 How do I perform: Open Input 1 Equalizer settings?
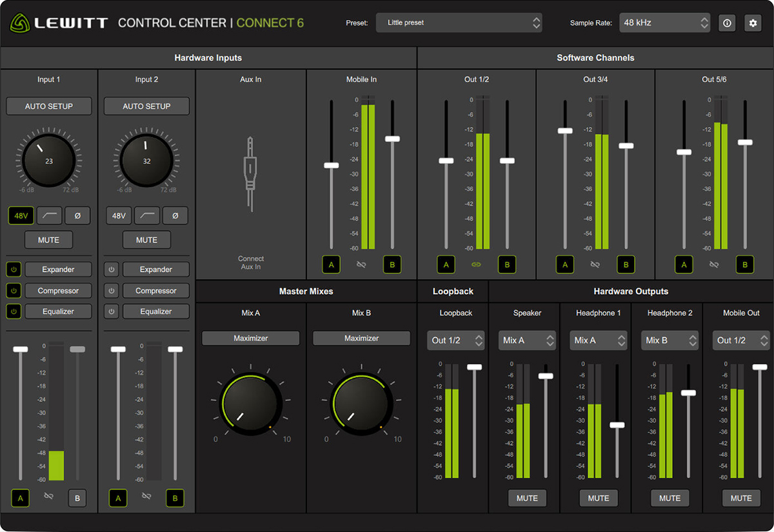[x=58, y=311]
